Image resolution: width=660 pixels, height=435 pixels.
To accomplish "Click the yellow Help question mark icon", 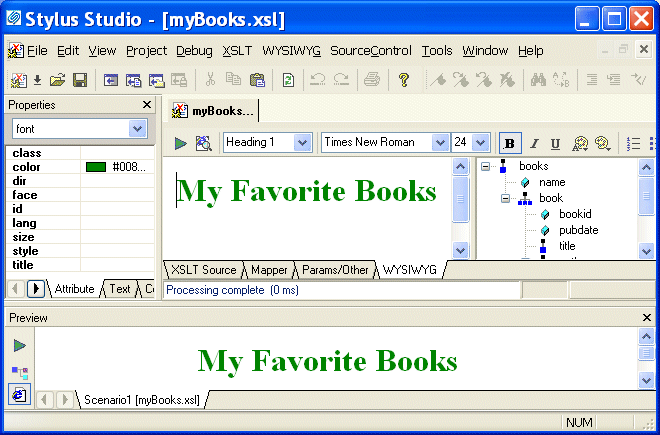I will point(404,80).
